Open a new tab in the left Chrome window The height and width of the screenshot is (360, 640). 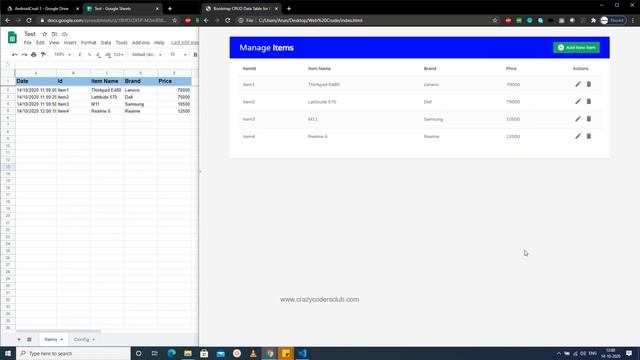(170, 9)
